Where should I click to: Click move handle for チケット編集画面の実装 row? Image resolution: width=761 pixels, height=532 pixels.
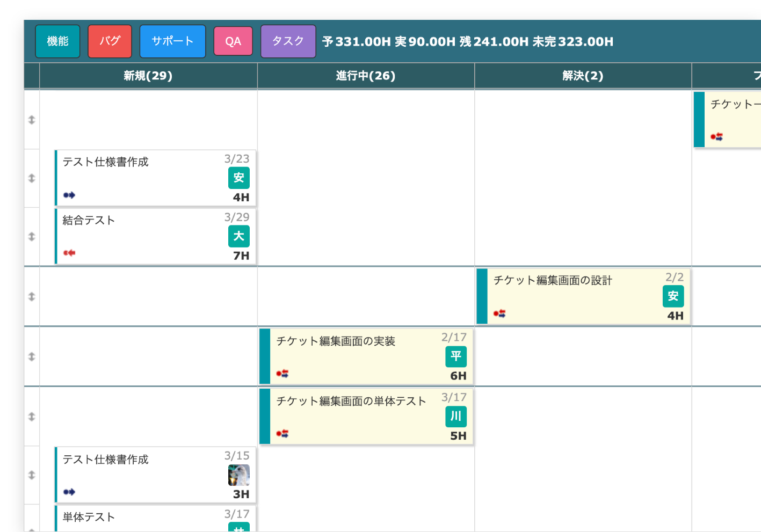coord(32,357)
